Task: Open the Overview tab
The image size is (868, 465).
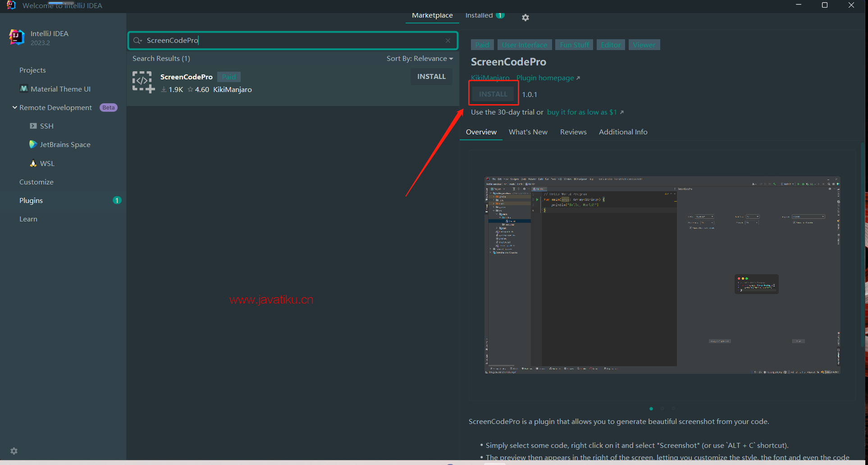Action: click(x=481, y=132)
